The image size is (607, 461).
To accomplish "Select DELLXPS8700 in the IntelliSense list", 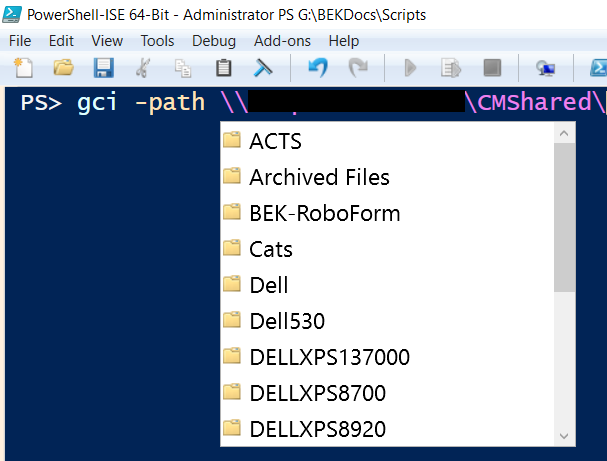I will (x=317, y=393).
